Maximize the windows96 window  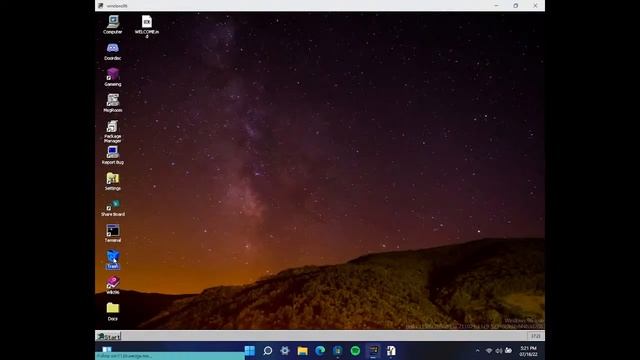(516, 6)
